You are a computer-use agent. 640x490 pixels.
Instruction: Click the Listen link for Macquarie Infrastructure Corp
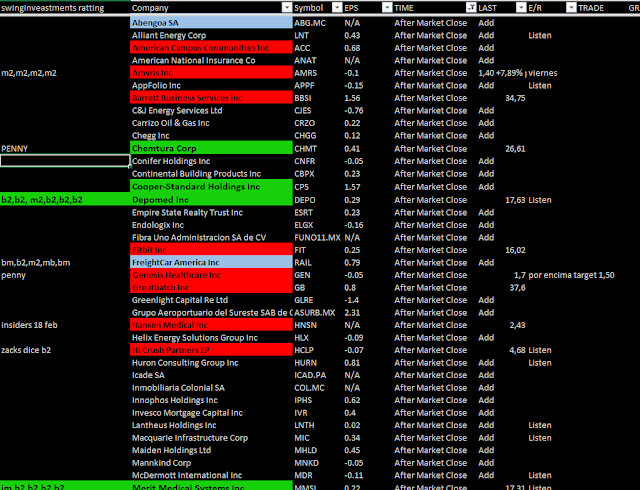(540, 438)
